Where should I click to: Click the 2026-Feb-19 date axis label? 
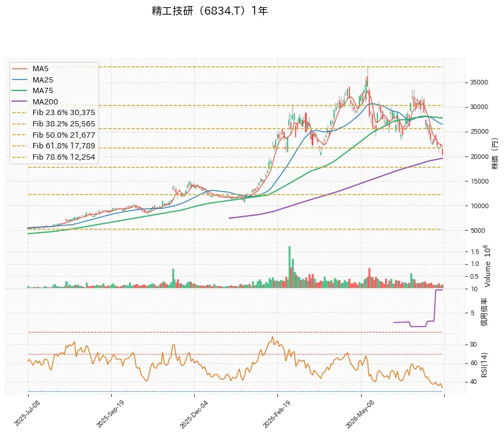pyautogui.click(x=277, y=414)
